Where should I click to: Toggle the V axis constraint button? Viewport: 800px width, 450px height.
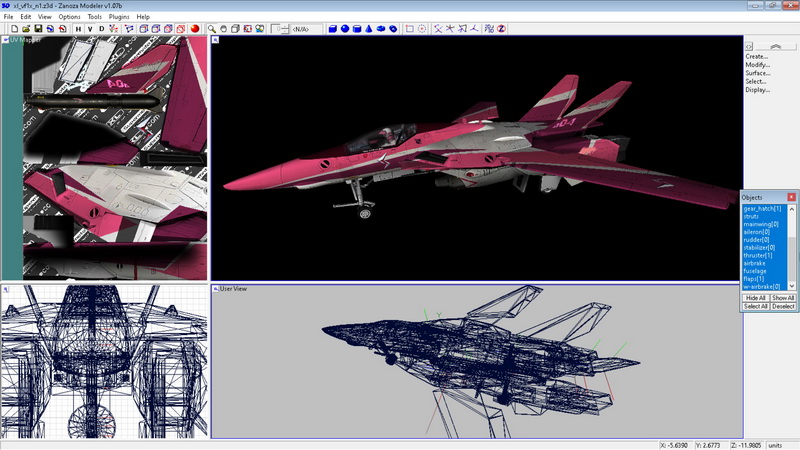90,29
